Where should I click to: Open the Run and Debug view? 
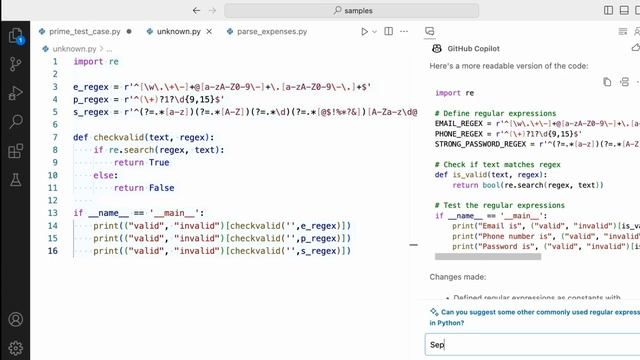pyautogui.click(x=16, y=93)
